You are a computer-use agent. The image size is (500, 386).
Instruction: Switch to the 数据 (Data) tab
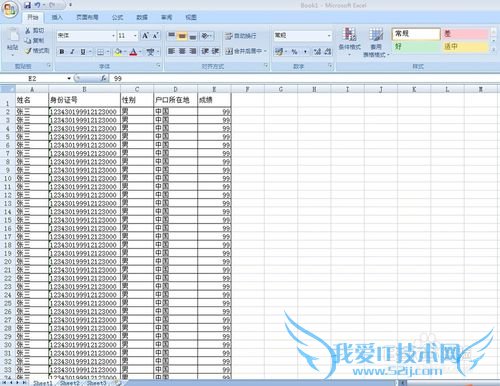click(x=142, y=18)
